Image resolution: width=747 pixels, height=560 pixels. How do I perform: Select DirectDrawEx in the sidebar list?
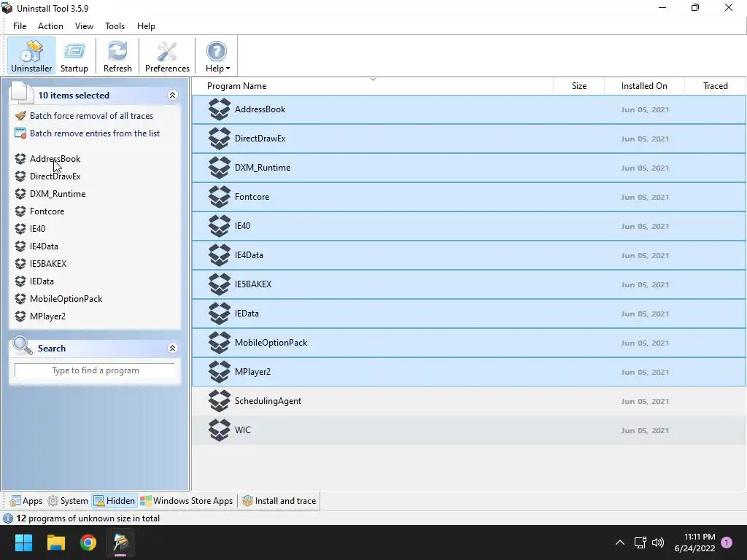pyautogui.click(x=55, y=176)
